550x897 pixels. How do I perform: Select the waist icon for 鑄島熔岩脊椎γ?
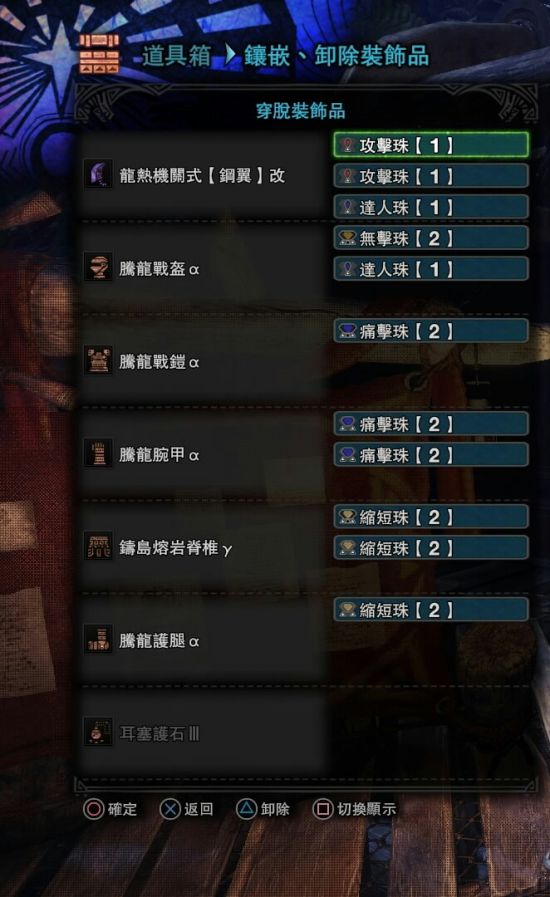98,546
